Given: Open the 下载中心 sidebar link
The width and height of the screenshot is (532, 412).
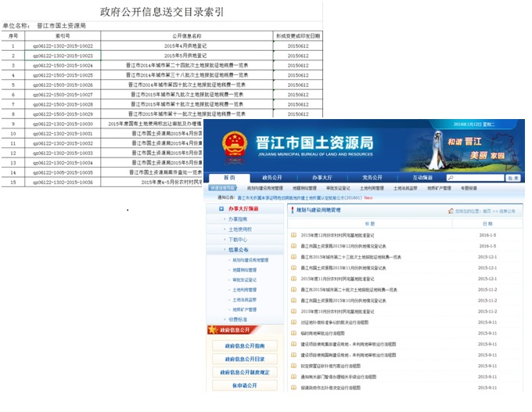Looking at the screenshot, I should [238, 239].
